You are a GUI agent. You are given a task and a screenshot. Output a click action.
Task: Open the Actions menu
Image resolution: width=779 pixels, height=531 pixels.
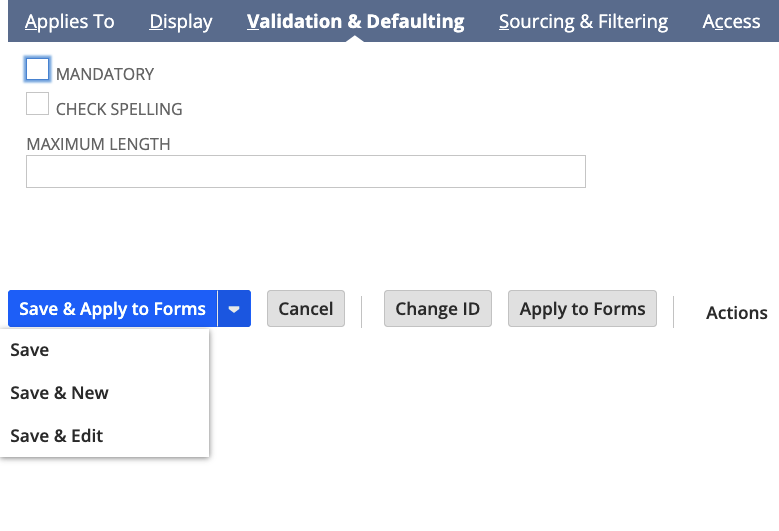tap(737, 312)
